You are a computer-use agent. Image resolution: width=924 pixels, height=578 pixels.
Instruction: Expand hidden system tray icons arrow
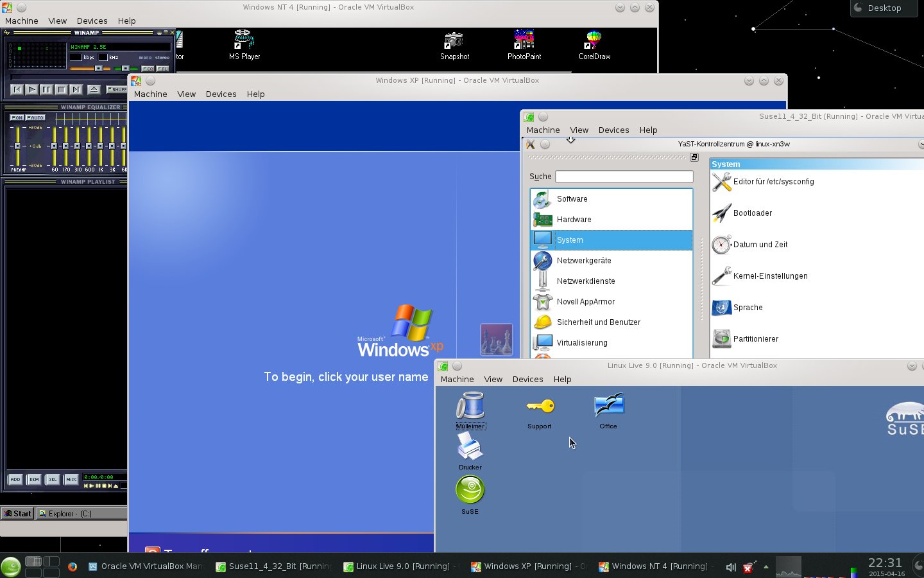[x=766, y=567]
